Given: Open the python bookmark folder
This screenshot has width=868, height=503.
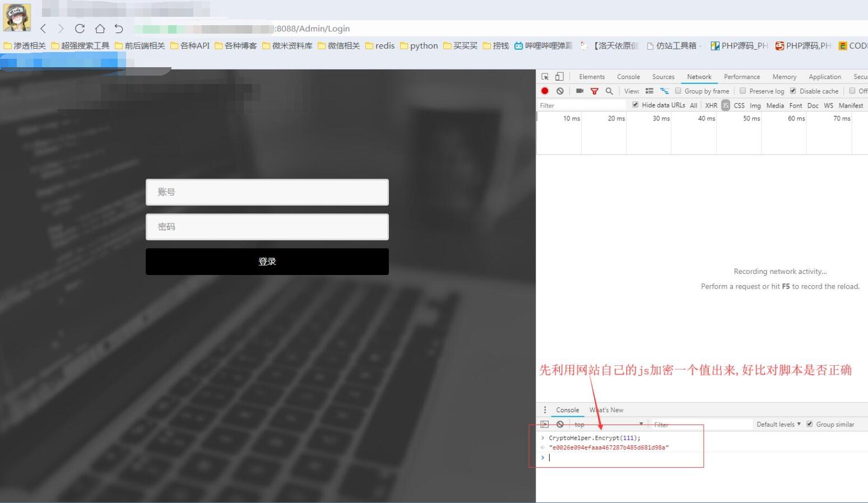Looking at the screenshot, I should pyautogui.click(x=419, y=46).
